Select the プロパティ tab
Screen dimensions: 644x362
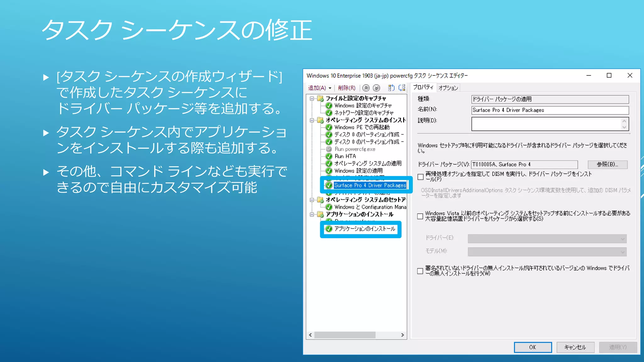(423, 87)
